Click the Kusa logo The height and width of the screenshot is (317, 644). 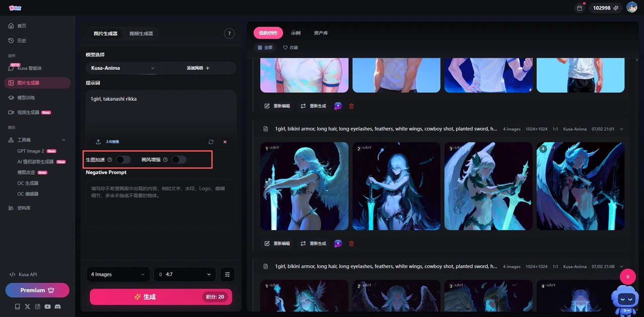point(15,8)
